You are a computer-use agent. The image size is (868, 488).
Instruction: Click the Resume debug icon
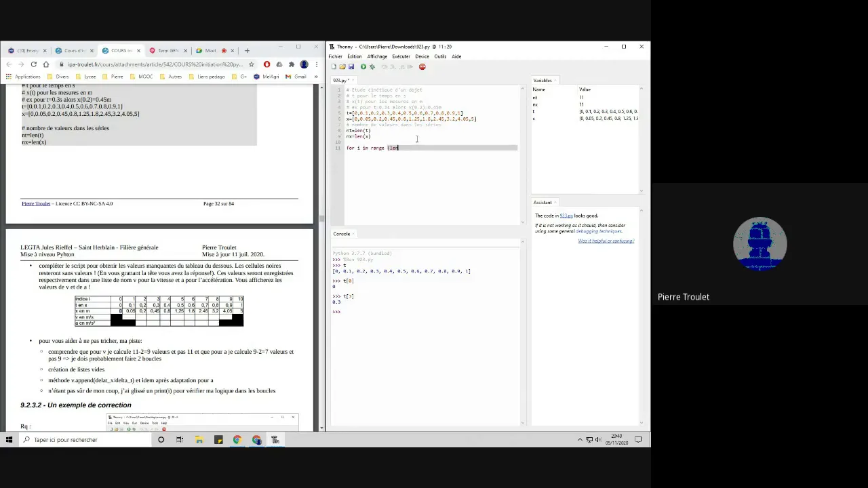[x=410, y=66]
